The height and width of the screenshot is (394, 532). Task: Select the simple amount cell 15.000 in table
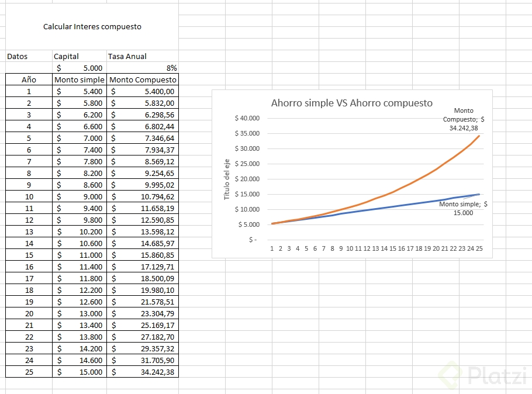(80, 372)
